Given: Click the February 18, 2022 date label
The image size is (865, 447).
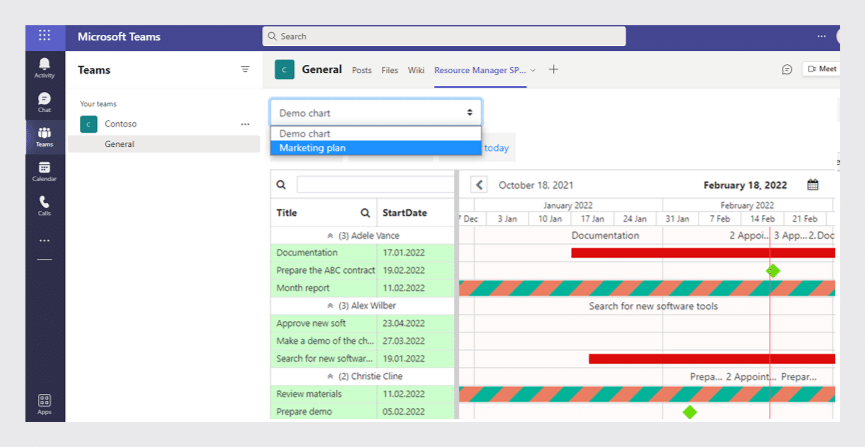Looking at the screenshot, I should pyautogui.click(x=745, y=185).
